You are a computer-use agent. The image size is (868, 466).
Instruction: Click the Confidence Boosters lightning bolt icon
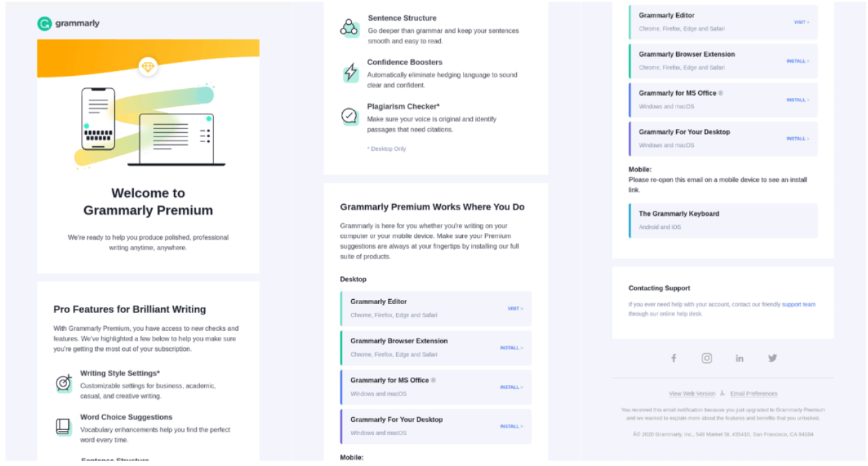pyautogui.click(x=350, y=72)
